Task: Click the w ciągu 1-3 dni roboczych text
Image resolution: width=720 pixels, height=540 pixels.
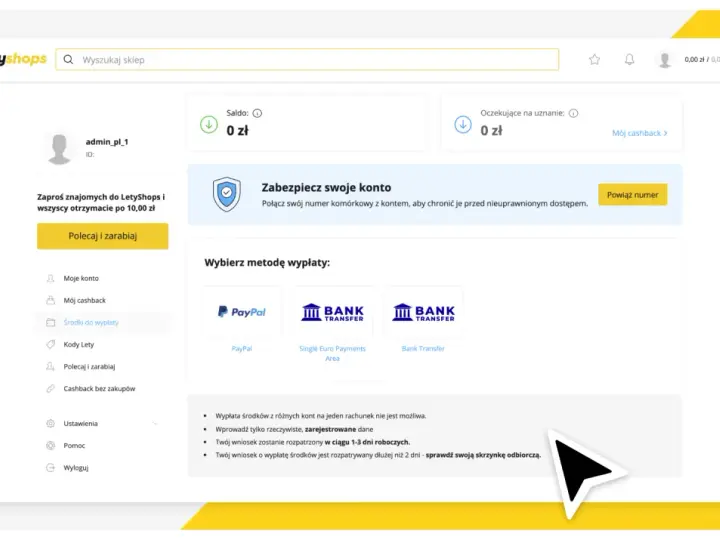Action: (x=367, y=442)
